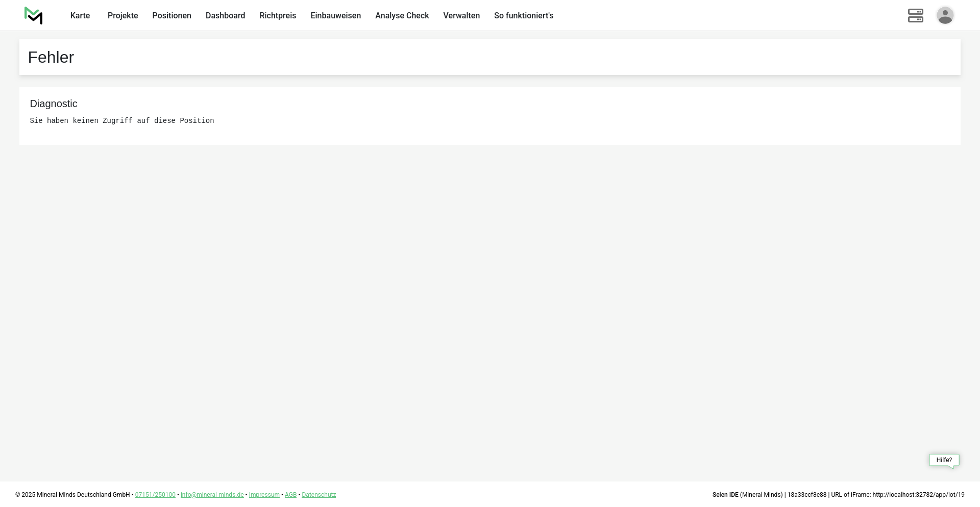Go to Projekte in navigation bar
This screenshot has width=980, height=507.
122,16
